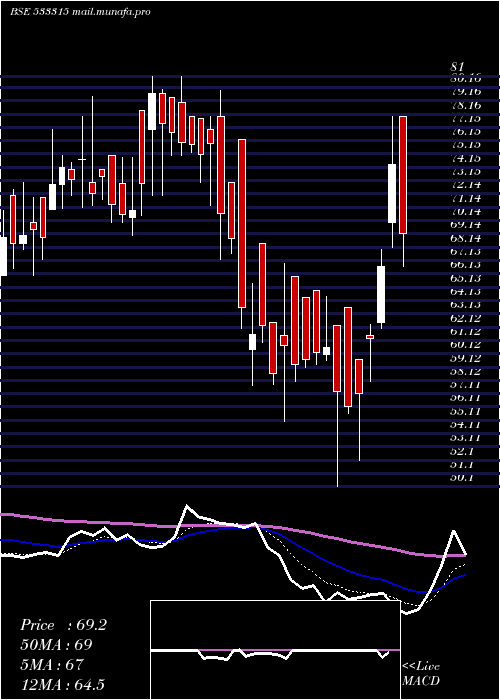The width and height of the screenshot is (500, 700).
Task: Click the 71.14 price axis label
Action: tap(466, 198)
